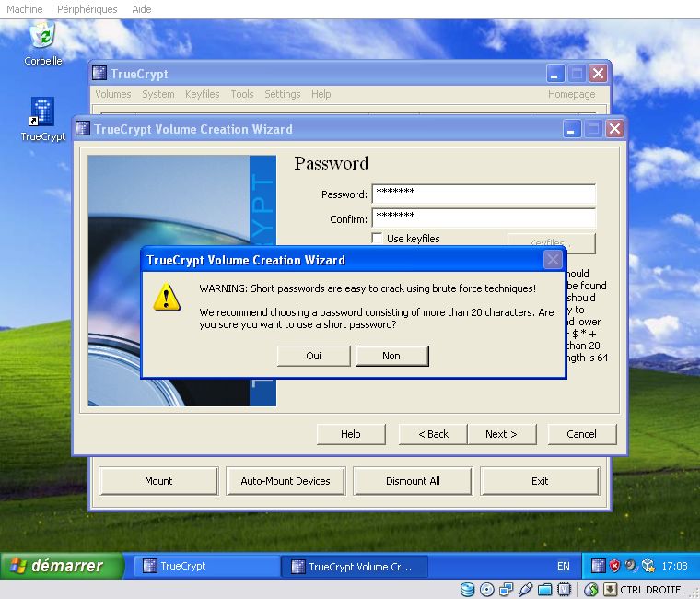Click the VirtualBox guest additions cube tray icon
700x599 pixels.
coord(647,566)
